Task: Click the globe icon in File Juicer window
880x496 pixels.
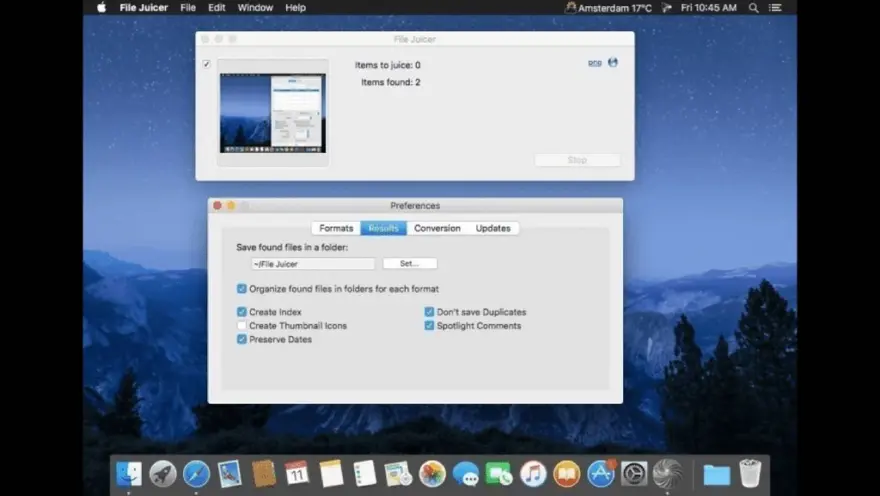Action: 613,62
